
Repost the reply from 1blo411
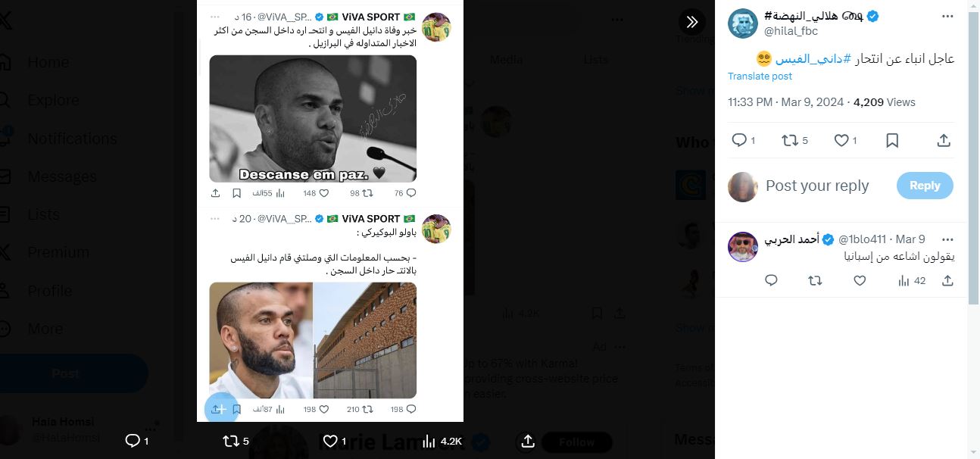815,280
